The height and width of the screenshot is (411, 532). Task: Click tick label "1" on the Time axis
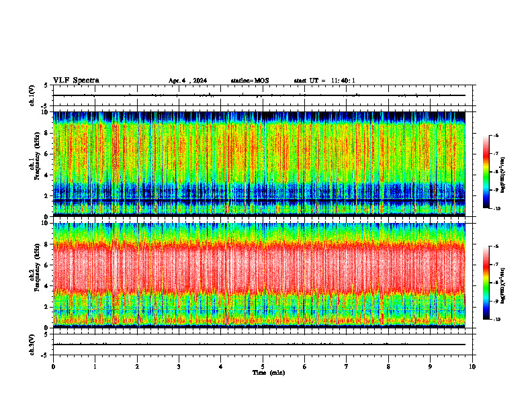click(95, 367)
